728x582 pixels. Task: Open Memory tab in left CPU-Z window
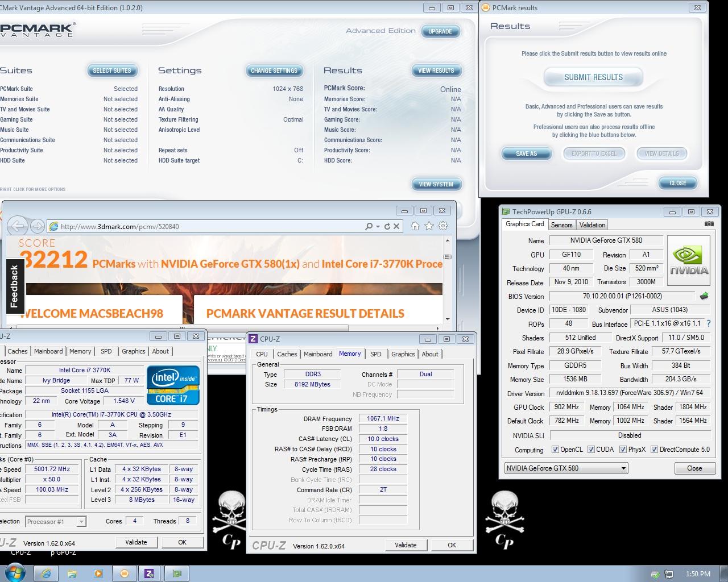click(x=80, y=351)
